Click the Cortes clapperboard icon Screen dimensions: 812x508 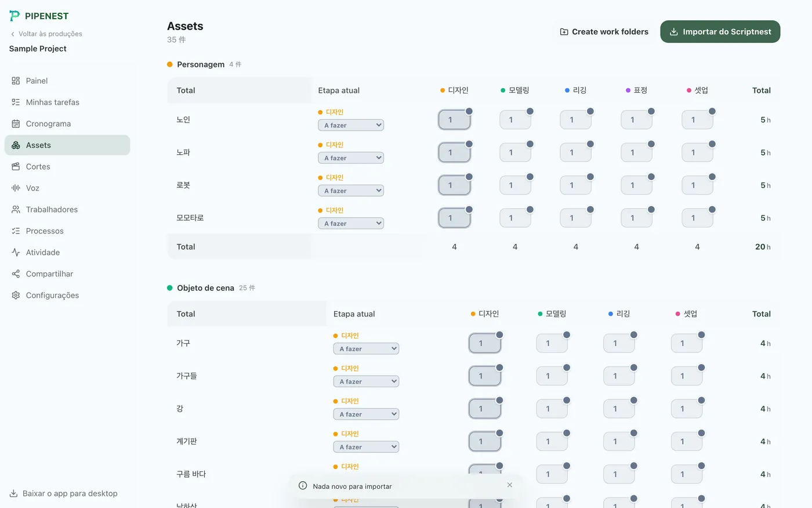pos(16,167)
